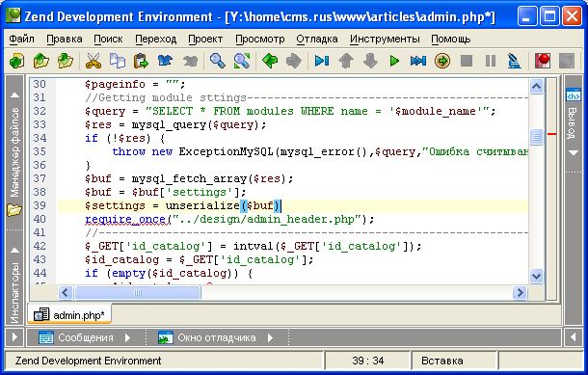Stop debugging with the square icon

pyautogui.click(x=467, y=61)
